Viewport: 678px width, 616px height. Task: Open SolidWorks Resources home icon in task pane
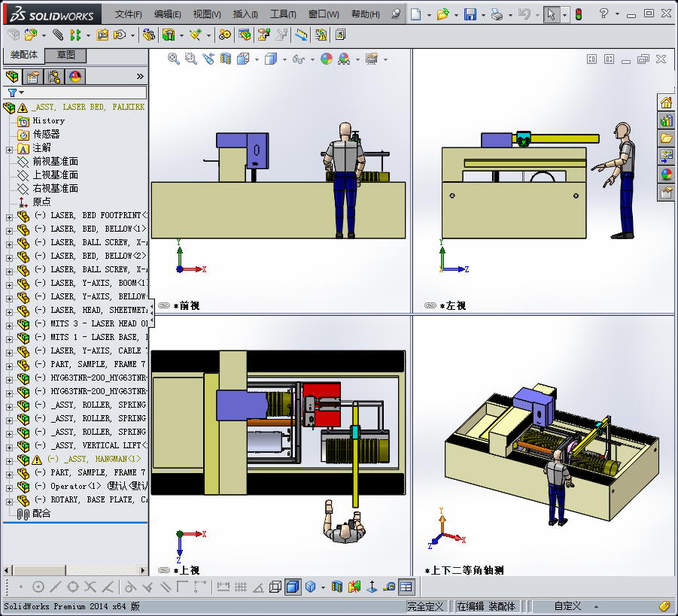(x=666, y=102)
